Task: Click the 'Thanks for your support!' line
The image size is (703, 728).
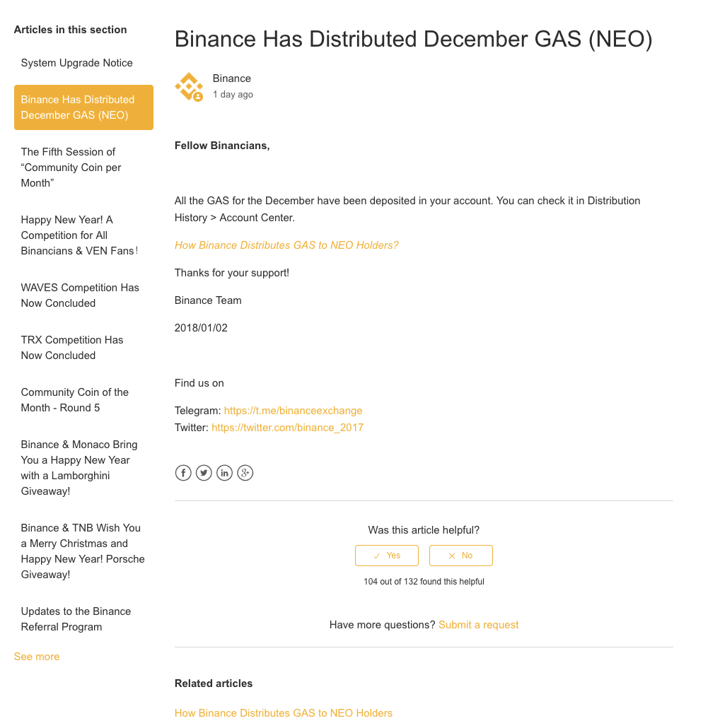Action: coord(232,273)
